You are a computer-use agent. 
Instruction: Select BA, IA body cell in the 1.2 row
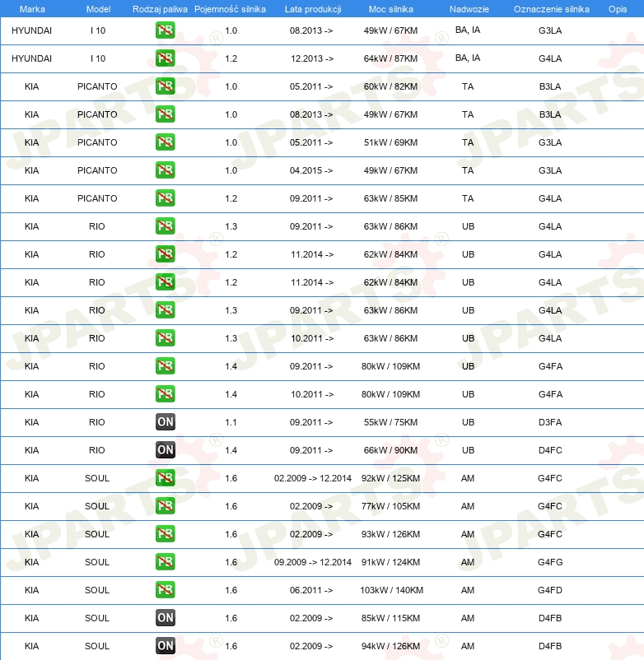(x=468, y=58)
